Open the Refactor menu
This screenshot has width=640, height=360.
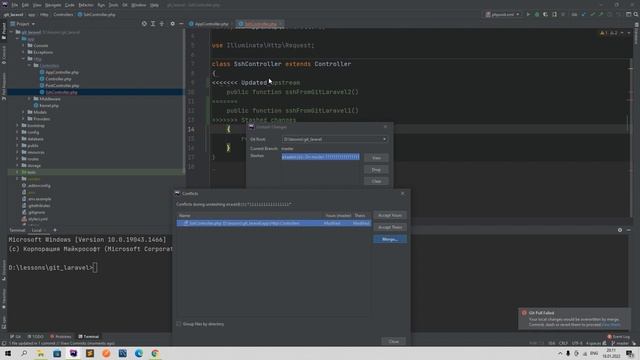pos(86,5)
